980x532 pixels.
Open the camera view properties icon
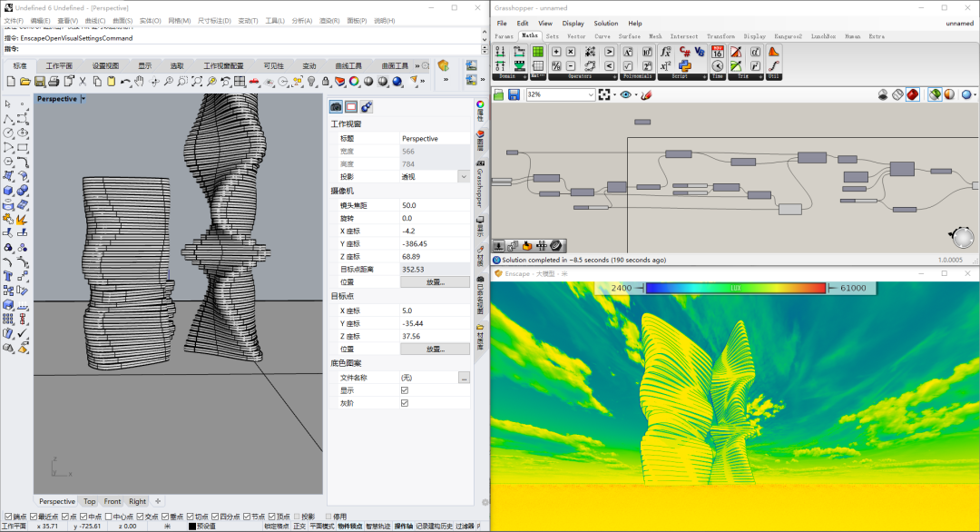pyautogui.click(x=337, y=107)
